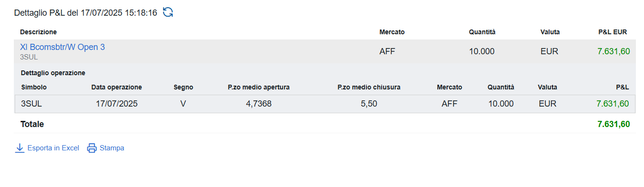Viewport: 644px width, 187px height.
Task: Click the Dettaglio operazione section label
Action: point(53,73)
